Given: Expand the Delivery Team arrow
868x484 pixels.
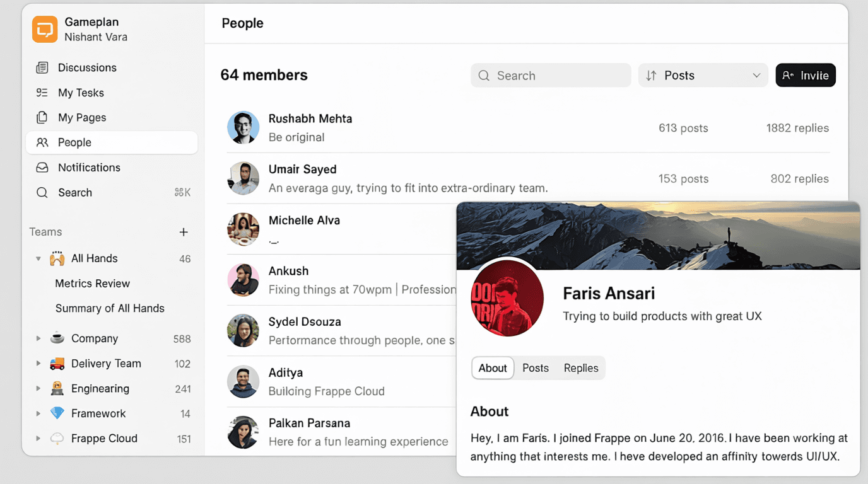Looking at the screenshot, I should coord(38,364).
